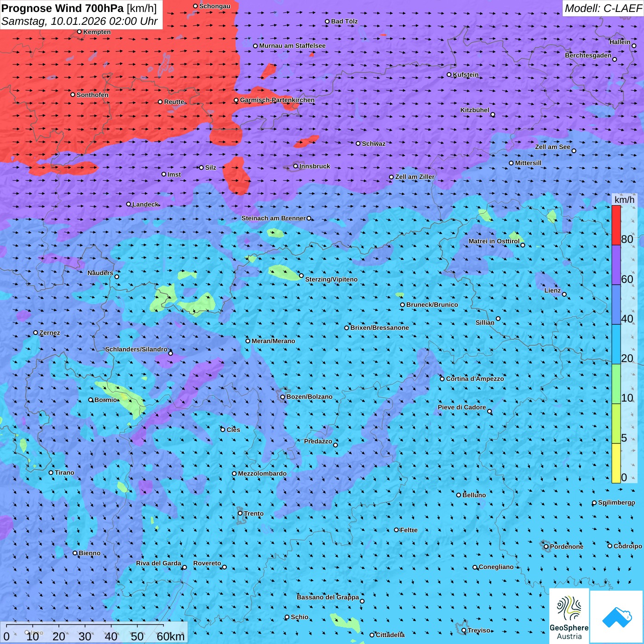Click the 'Predazzo' label
Screen dimensions: 644x644
(318, 441)
